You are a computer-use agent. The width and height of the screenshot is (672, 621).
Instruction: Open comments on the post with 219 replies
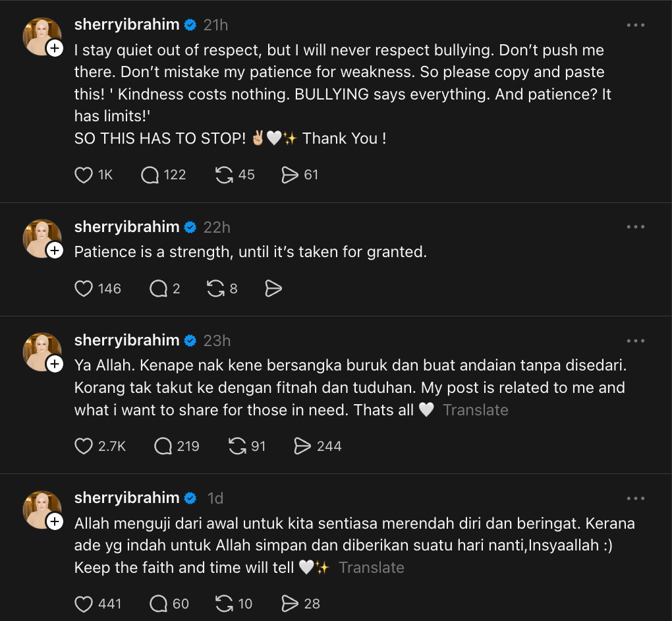163,446
